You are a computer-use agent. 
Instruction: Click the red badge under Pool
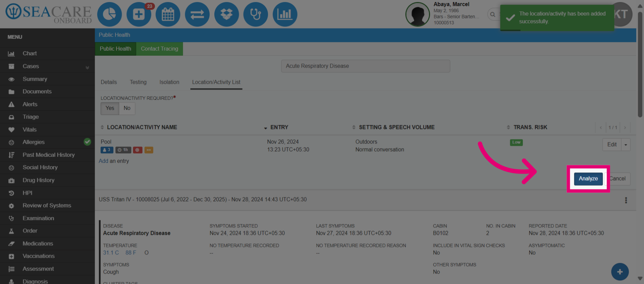click(x=138, y=150)
